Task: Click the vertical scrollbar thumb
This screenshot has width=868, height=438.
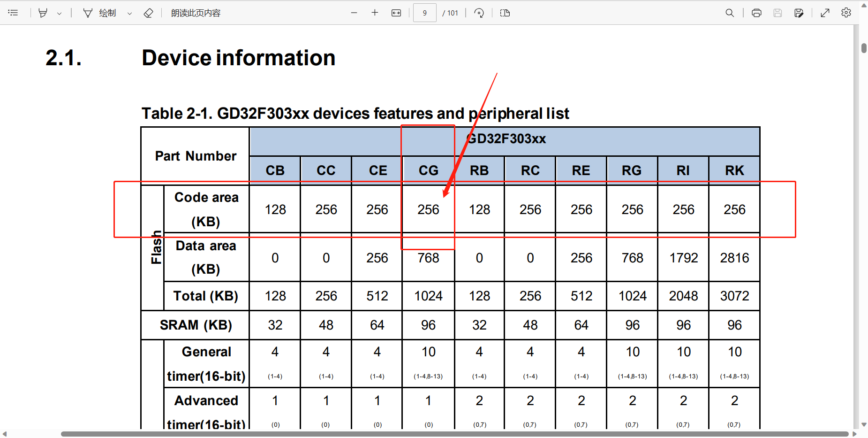Action: 864,48
